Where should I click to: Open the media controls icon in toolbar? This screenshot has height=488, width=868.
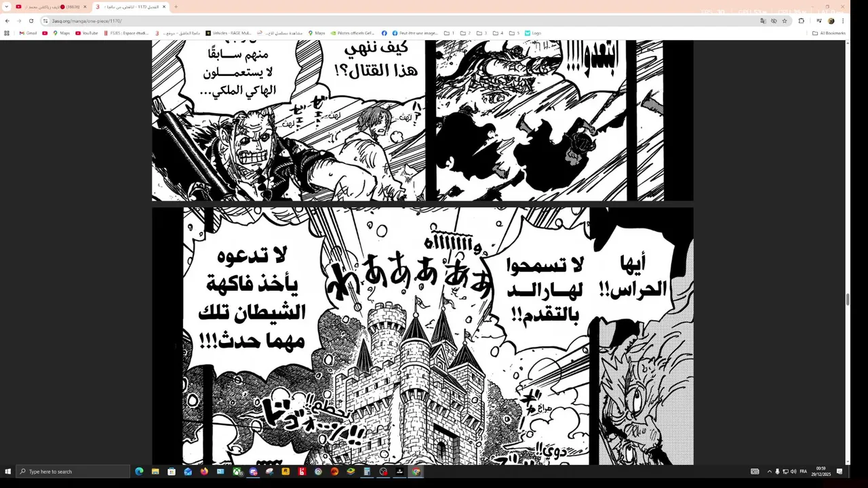pos(819,21)
